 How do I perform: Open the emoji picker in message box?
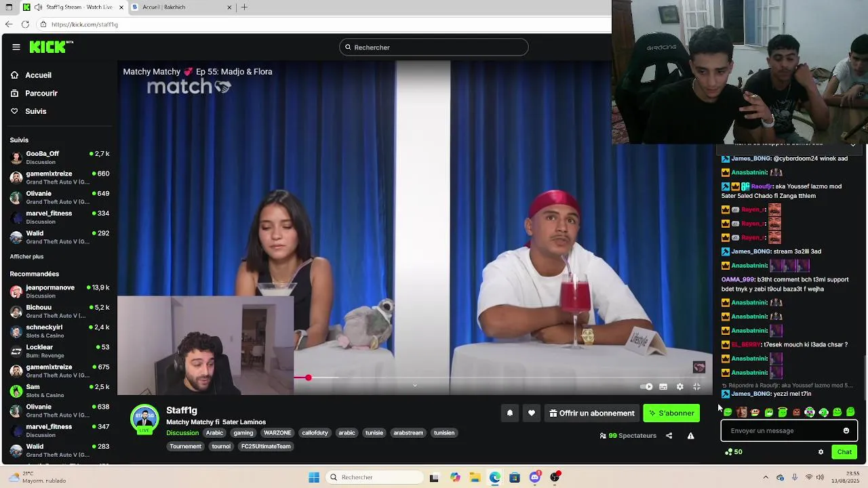[x=846, y=430]
